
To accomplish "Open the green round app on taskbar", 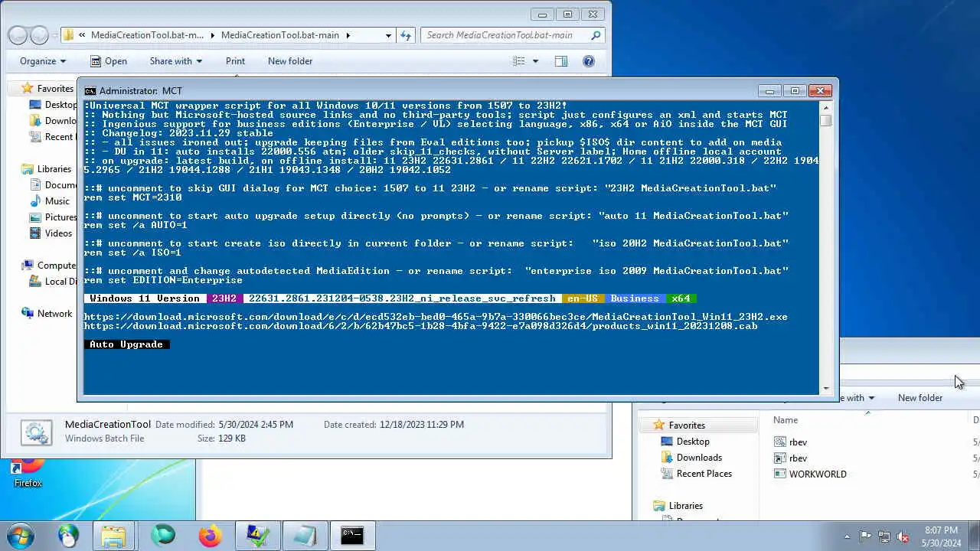I will point(162,536).
